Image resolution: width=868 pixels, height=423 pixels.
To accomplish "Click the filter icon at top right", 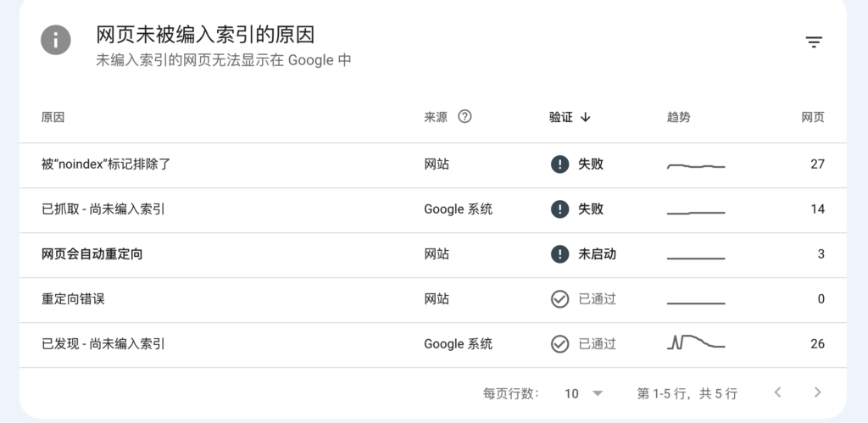I will [813, 42].
